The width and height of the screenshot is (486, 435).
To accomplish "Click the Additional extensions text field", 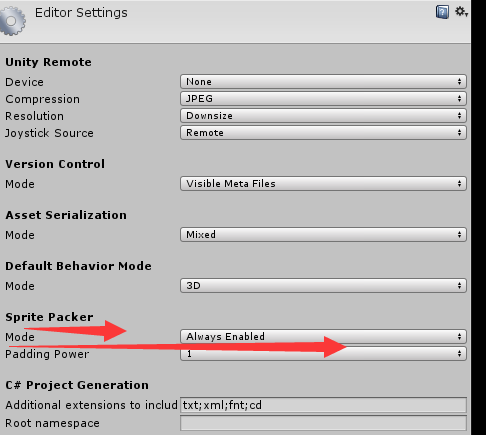I will pos(323,405).
